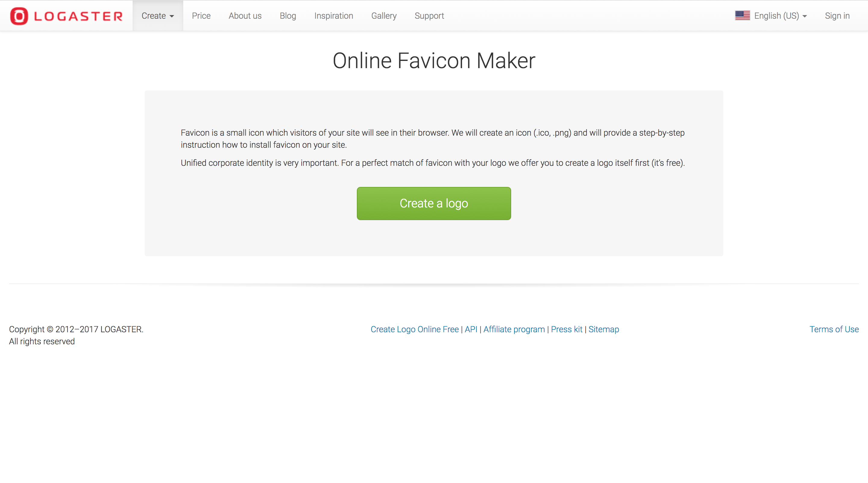Screen dimensions: 868x483
Task: Go to the About us page
Action: (245, 15)
